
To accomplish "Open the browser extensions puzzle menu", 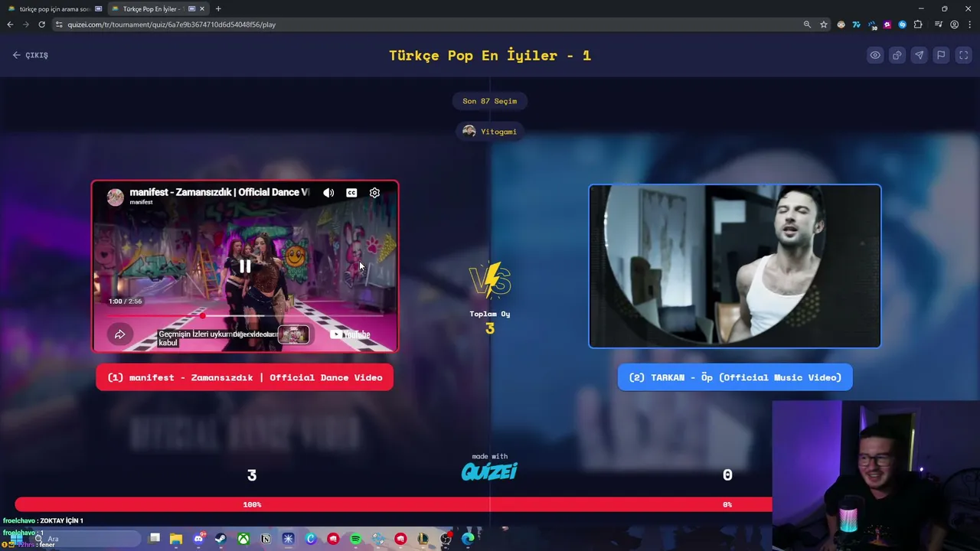I will click(x=918, y=24).
